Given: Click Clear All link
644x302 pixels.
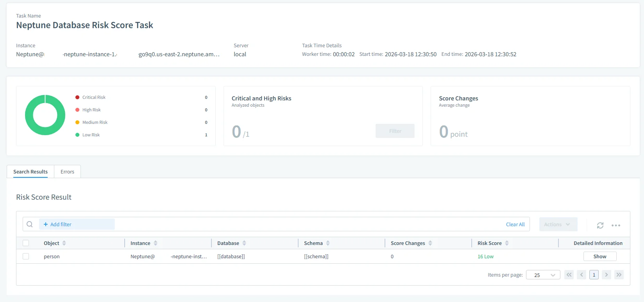Looking at the screenshot, I should [515, 224].
